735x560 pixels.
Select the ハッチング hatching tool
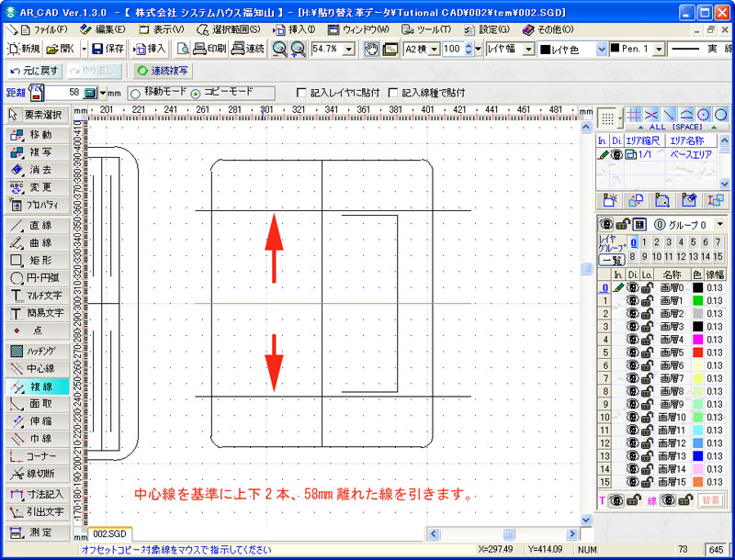click(38, 351)
